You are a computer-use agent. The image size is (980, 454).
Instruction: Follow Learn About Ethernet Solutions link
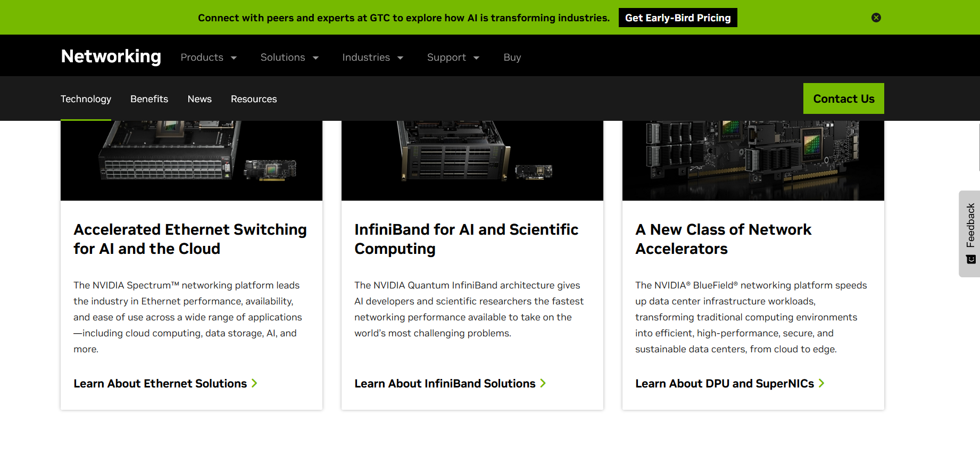(x=165, y=383)
